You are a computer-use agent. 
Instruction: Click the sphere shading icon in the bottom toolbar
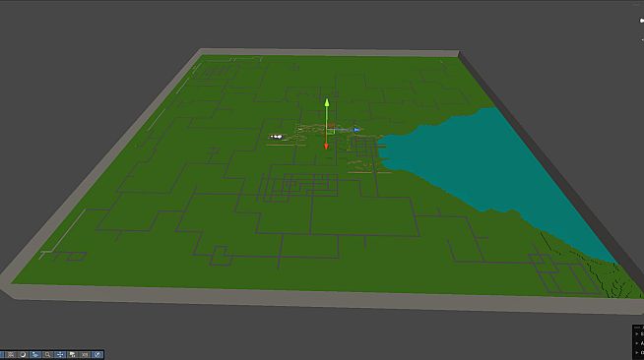pyautogui.click(x=23, y=355)
